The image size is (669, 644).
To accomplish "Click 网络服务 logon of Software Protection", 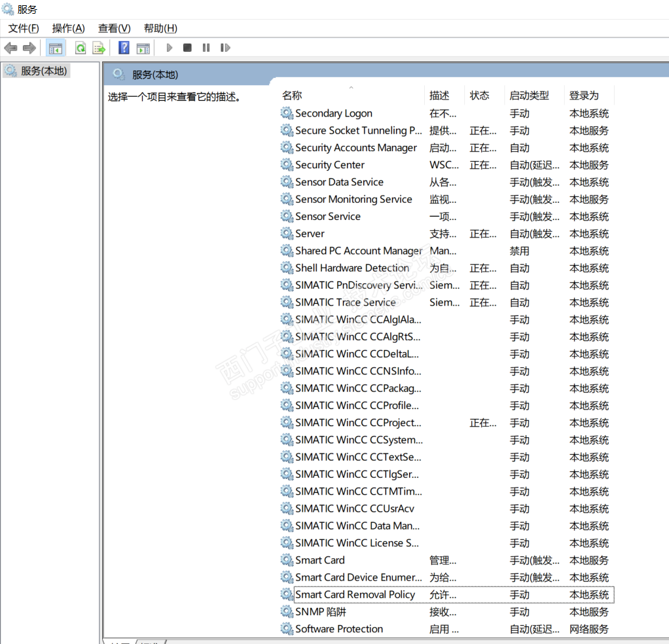I will click(588, 629).
